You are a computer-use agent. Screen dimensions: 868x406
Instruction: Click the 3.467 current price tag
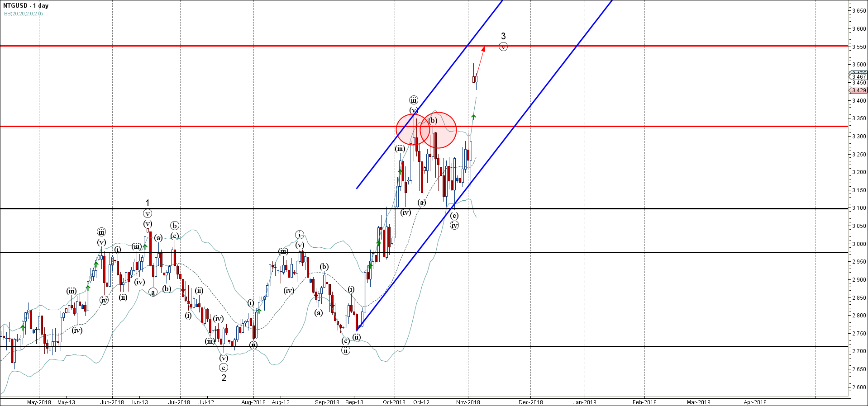[858, 77]
